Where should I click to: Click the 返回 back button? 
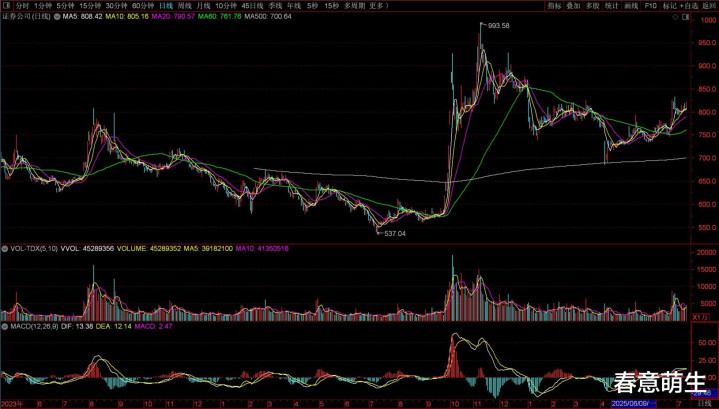pyautogui.click(x=709, y=6)
